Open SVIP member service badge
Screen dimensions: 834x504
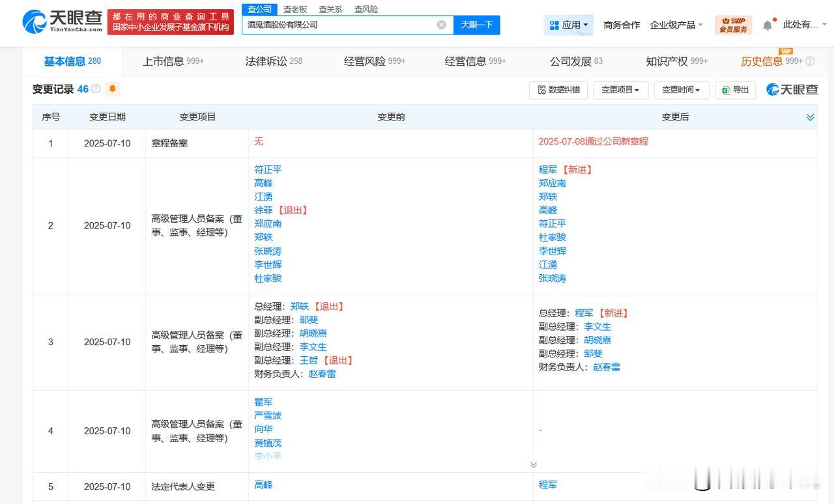click(734, 25)
